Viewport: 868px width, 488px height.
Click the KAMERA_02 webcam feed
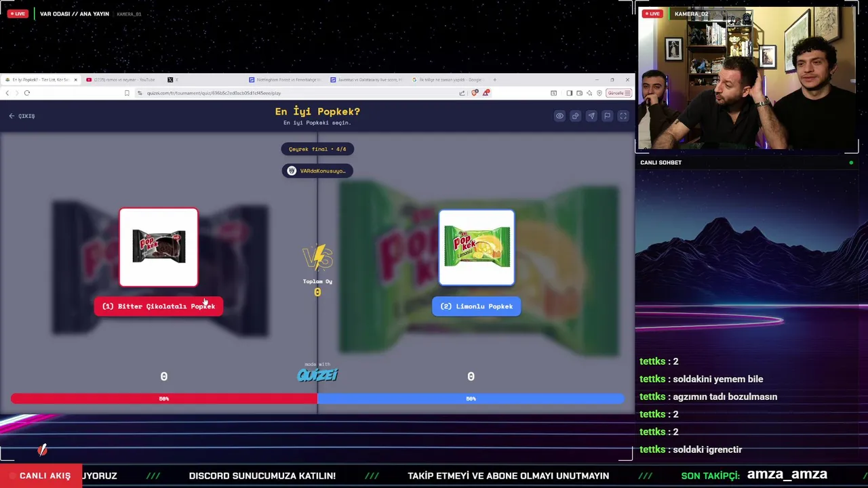pyautogui.click(x=747, y=78)
